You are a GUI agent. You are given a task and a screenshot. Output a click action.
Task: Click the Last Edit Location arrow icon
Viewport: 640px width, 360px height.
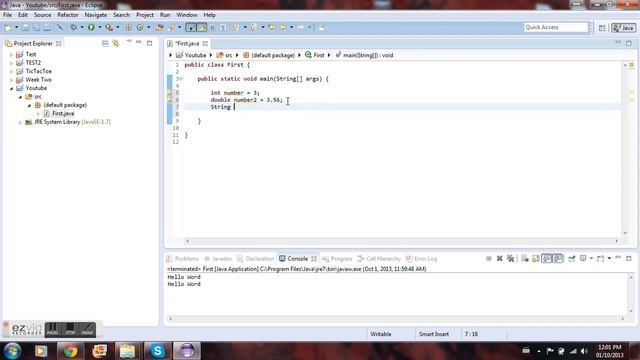(272, 27)
